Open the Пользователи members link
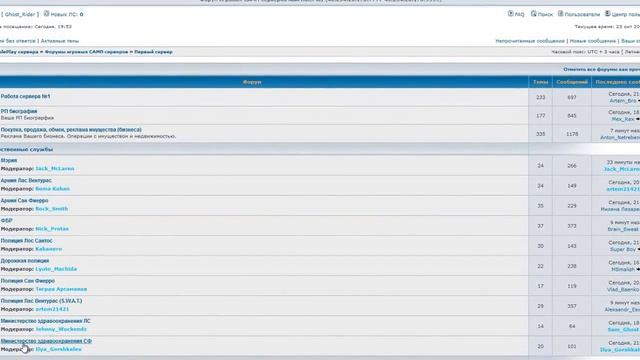Image resolution: width=640 pixels, height=360 pixels. 582,14
